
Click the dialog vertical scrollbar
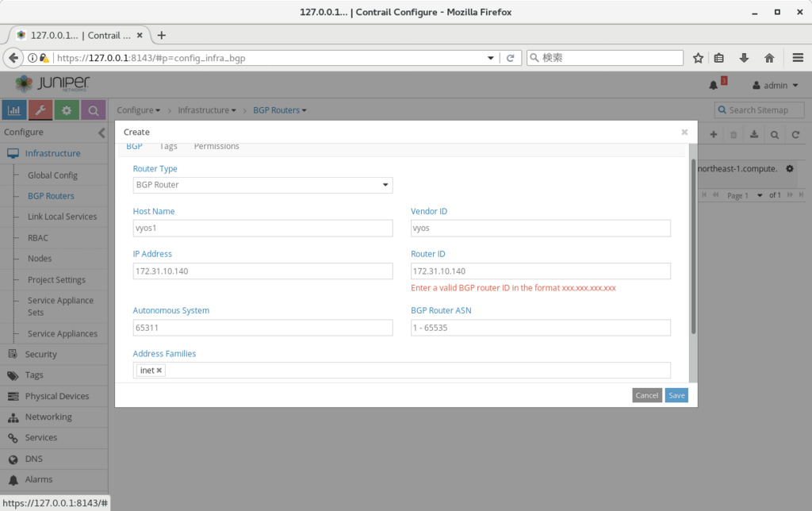point(693,247)
